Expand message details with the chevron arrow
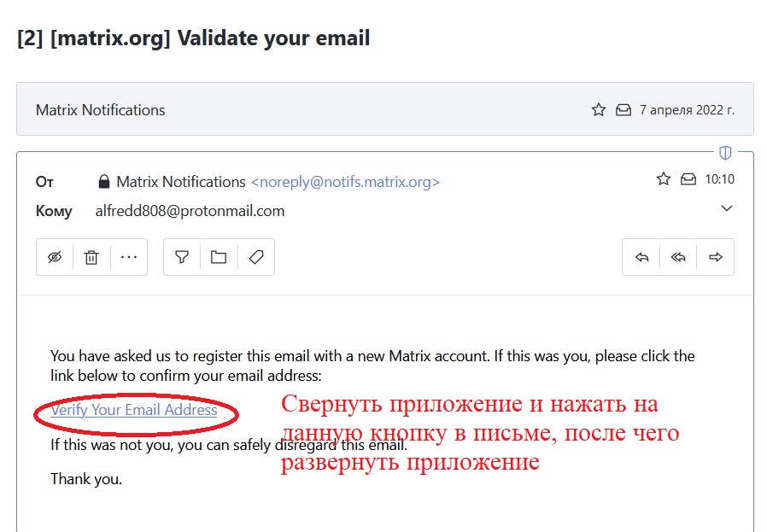 click(727, 208)
